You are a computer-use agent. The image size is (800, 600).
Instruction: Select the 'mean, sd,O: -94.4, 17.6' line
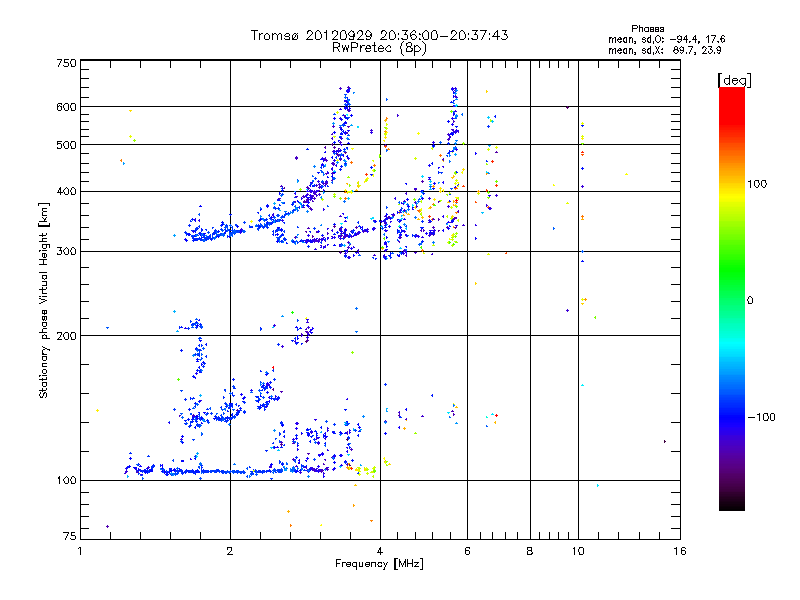coord(666,39)
